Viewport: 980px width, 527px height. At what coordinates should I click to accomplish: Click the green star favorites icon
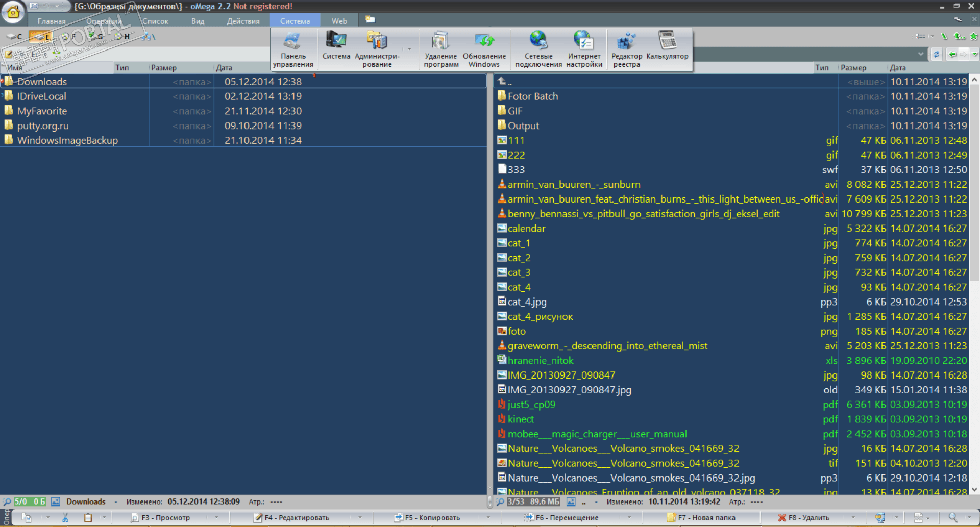pyautogui.click(x=974, y=36)
